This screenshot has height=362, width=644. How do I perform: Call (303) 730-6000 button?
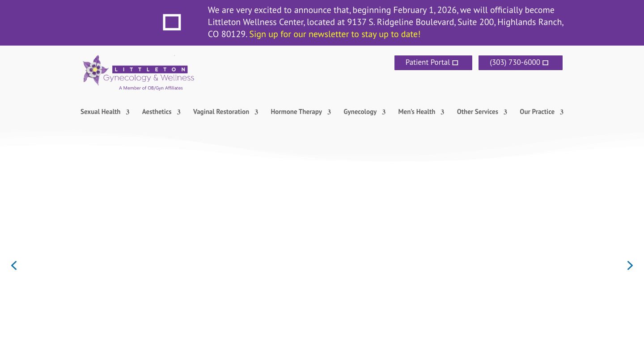tap(515, 63)
